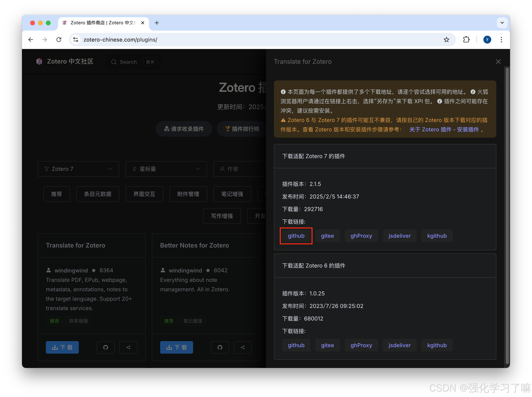Open the browser extensions puzzle icon

(x=466, y=40)
